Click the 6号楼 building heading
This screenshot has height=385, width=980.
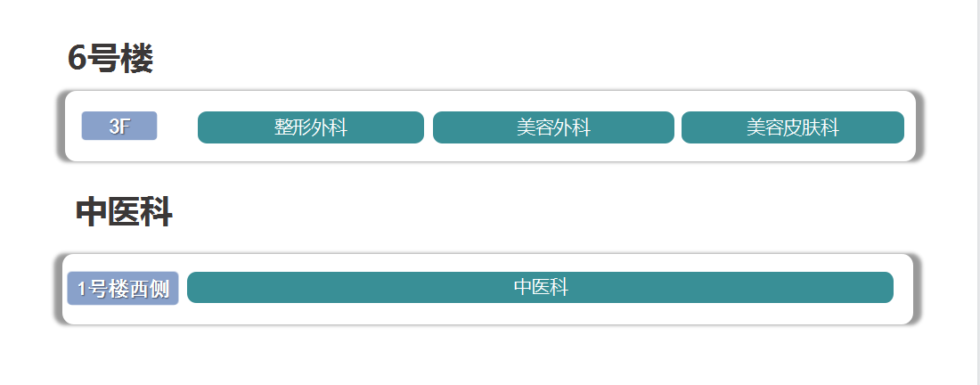tap(110, 60)
